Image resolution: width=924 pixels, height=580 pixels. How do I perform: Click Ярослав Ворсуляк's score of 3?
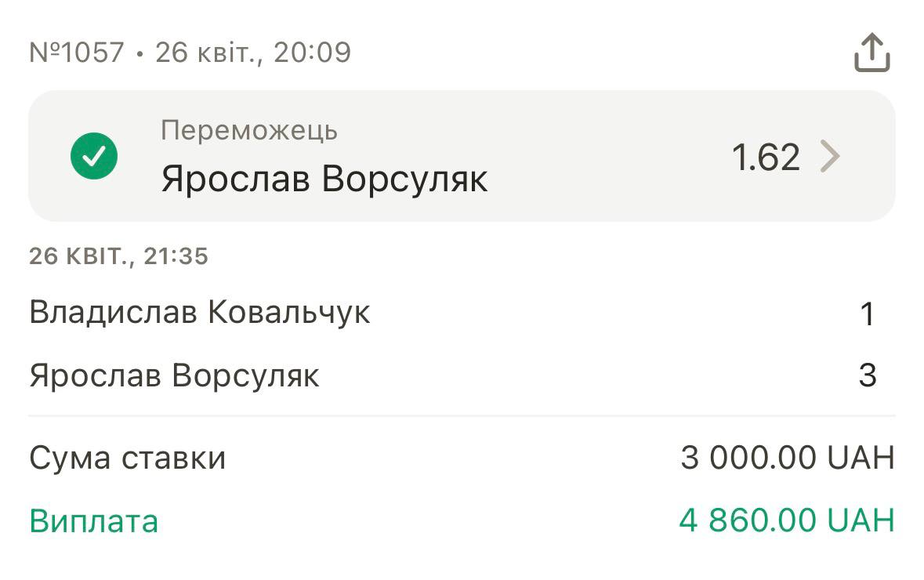(867, 375)
